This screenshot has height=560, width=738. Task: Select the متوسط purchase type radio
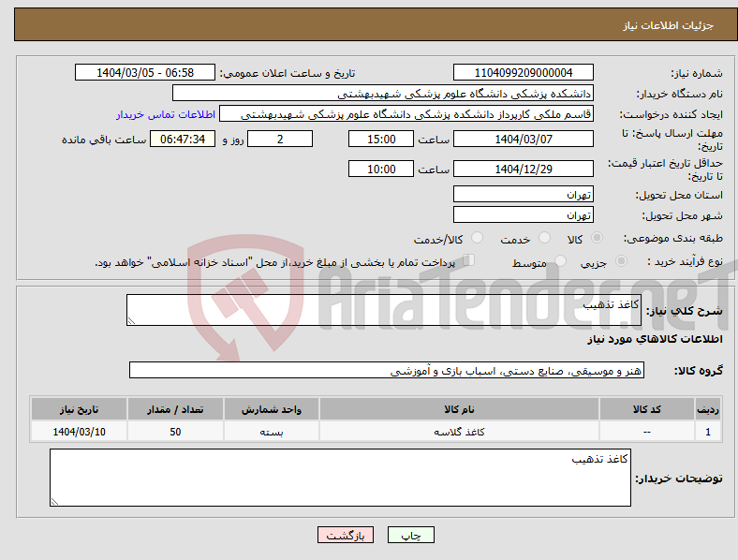pyautogui.click(x=560, y=260)
